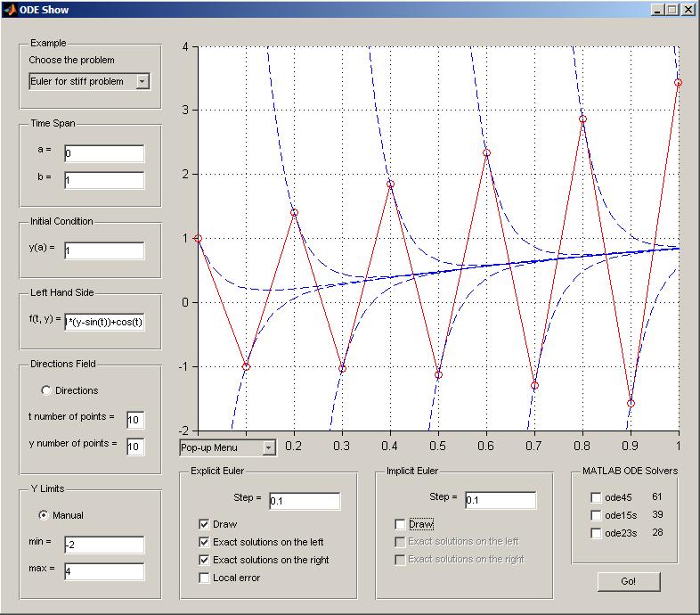Click the '28' value next to ode23s

[657, 532]
